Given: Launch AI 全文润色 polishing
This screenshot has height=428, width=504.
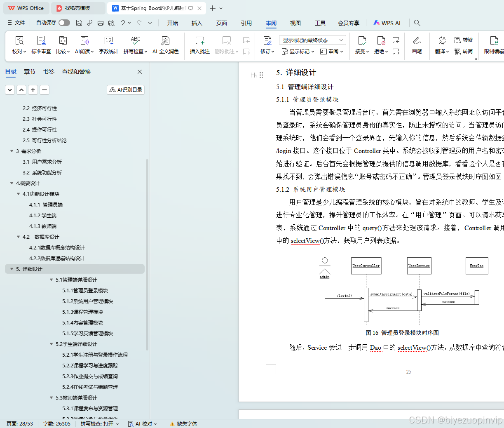Looking at the screenshot, I should tap(165, 43).
